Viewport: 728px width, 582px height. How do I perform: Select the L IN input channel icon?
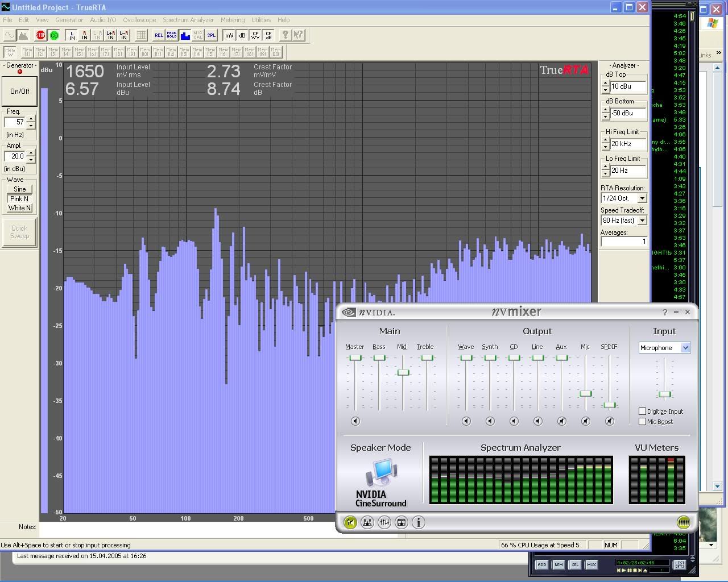coord(71,35)
